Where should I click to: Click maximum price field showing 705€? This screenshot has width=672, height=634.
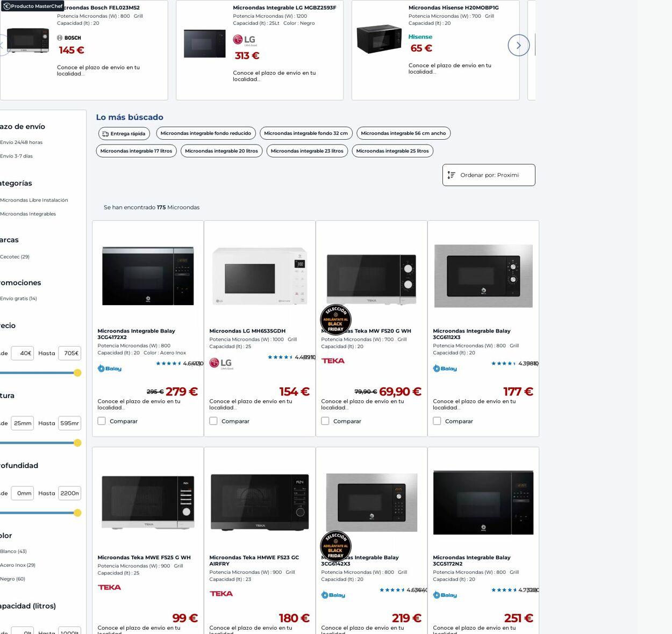(69, 353)
